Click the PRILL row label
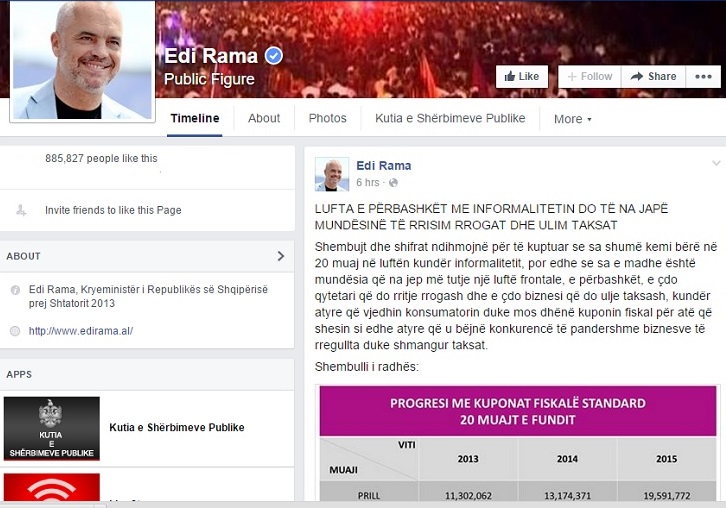The height and width of the screenshot is (508, 726). tap(369, 496)
